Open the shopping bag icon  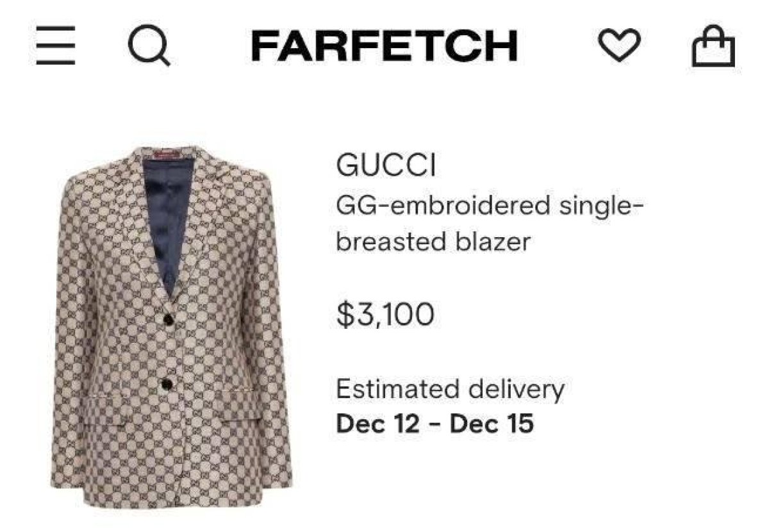[713, 47]
